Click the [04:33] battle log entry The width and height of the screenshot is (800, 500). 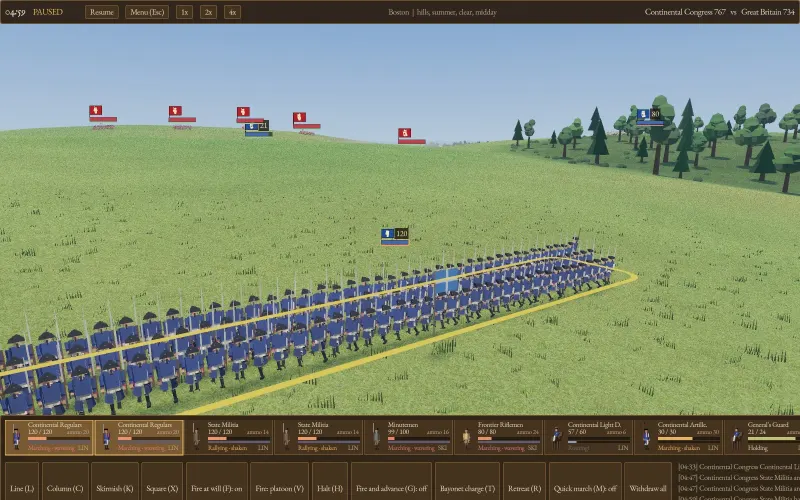738,467
